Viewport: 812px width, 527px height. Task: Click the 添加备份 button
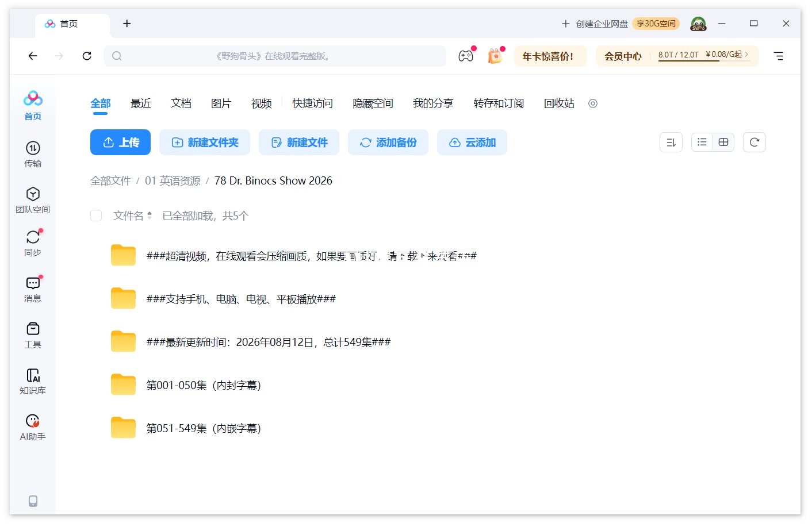pos(388,142)
